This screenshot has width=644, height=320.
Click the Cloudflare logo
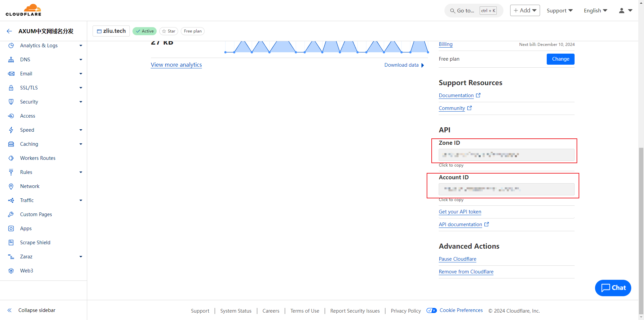pyautogui.click(x=23, y=10)
